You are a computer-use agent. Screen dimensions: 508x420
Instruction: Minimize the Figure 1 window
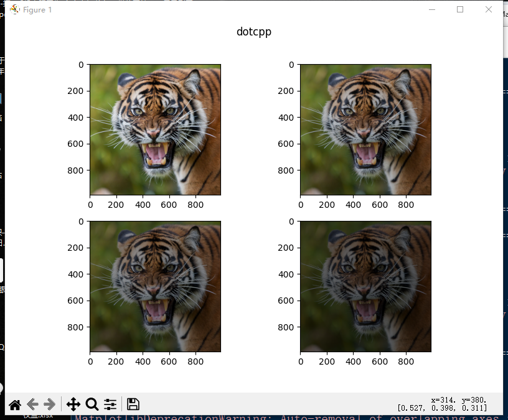(x=432, y=10)
